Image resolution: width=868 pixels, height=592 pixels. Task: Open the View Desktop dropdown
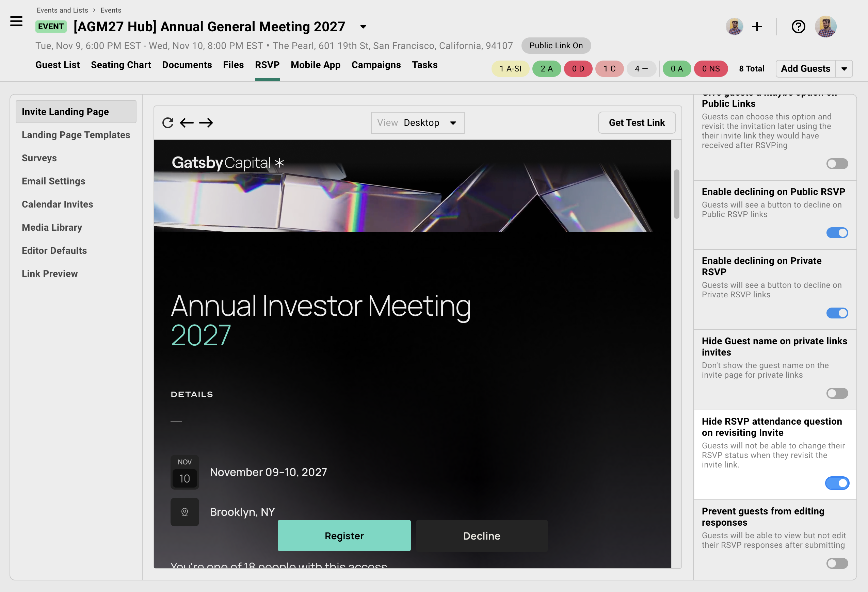coord(418,123)
